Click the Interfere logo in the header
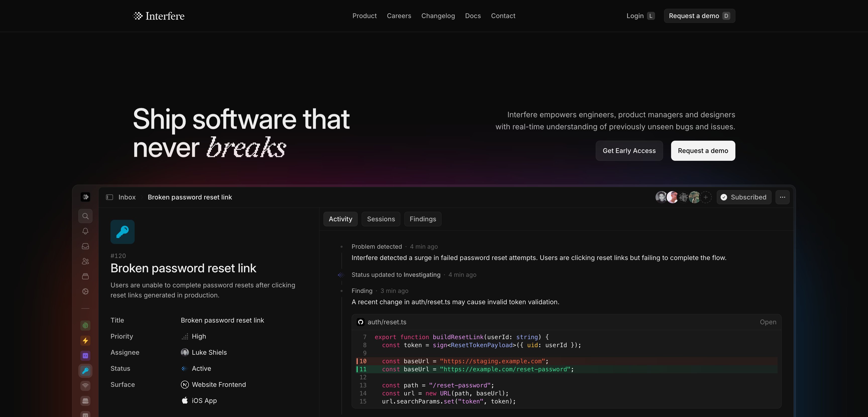The image size is (868, 417). [159, 16]
